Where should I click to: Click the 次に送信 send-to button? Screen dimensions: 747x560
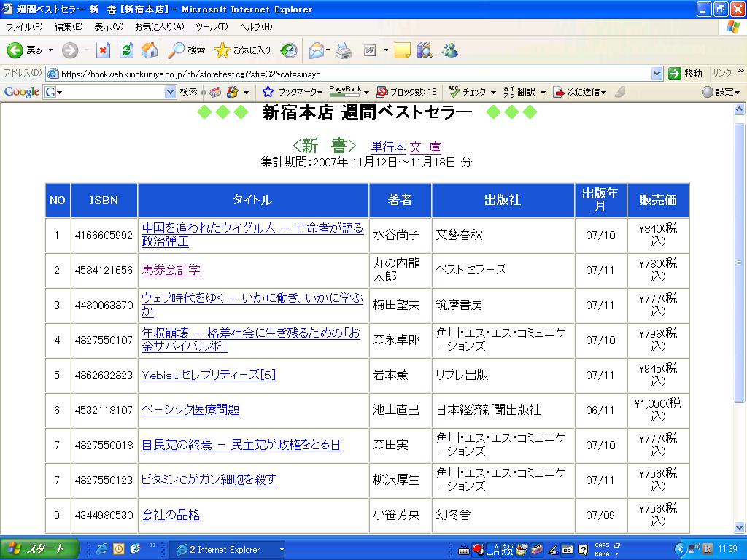(579, 91)
